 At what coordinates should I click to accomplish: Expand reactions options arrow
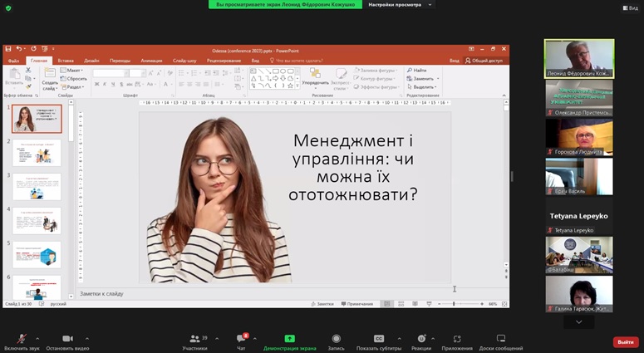tap(432, 339)
